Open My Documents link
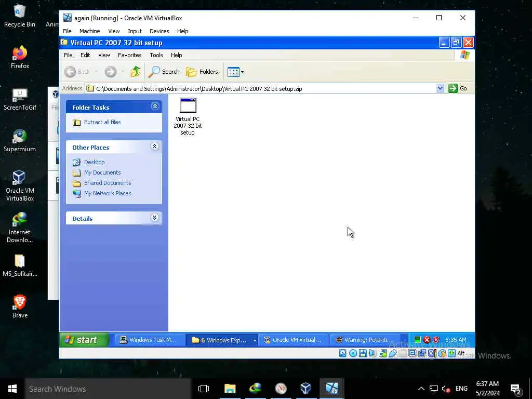Image resolution: width=532 pixels, height=399 pixels. [x=102, y=172]
